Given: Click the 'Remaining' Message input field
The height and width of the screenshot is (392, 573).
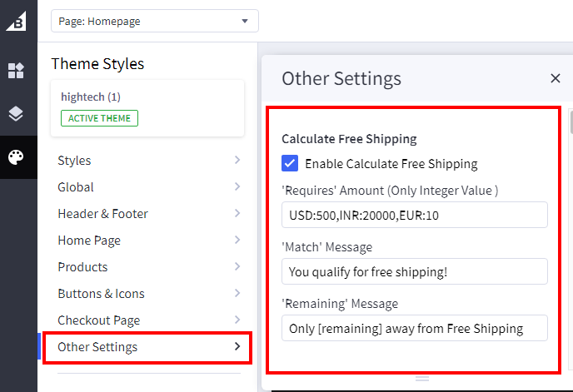Looking at the screenshot, I should point(414,328).
